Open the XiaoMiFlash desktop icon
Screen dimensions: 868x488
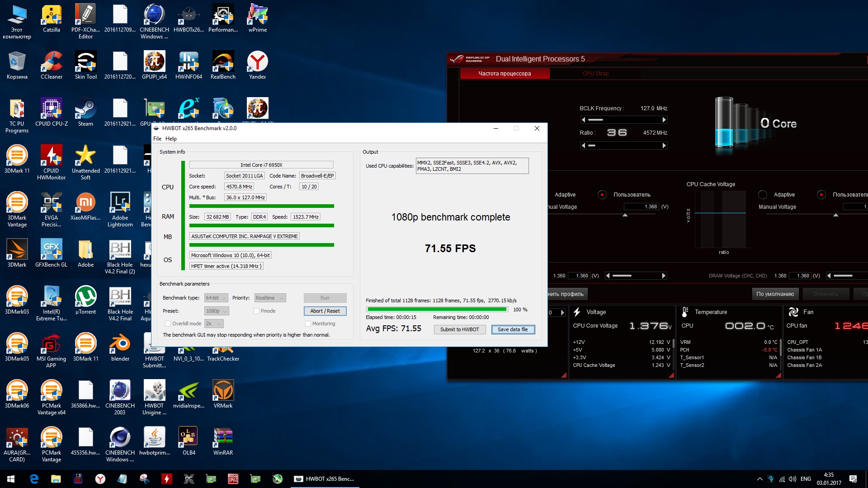(85, 206)
